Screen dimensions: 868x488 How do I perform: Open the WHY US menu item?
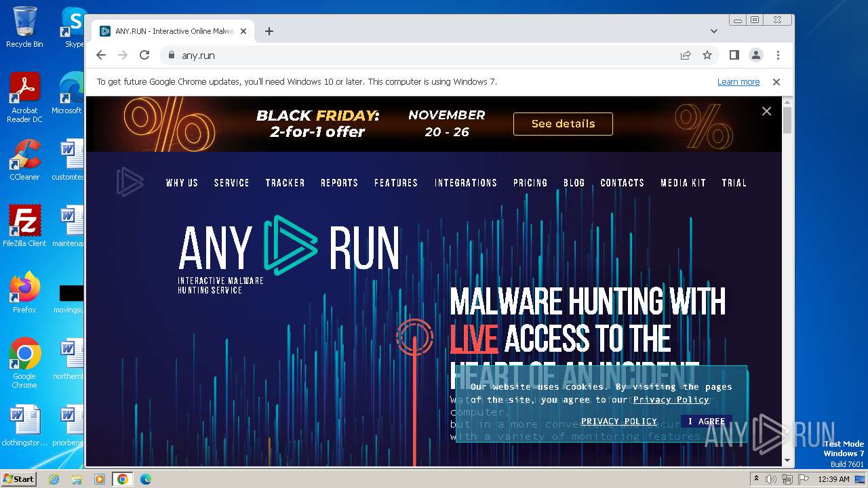point(182,183)
